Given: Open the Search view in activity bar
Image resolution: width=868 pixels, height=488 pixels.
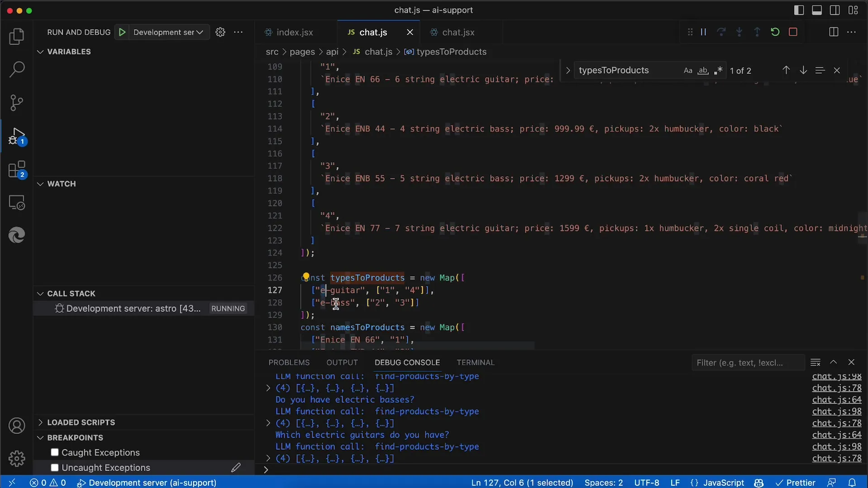Looking at the screenshot, I should coord(17,69).
